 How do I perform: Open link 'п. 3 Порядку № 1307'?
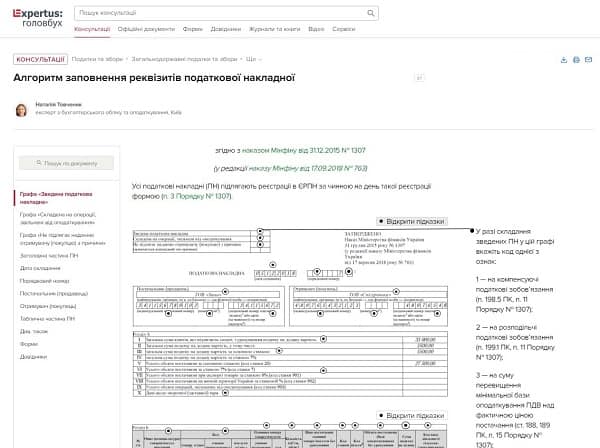[197, 196]
